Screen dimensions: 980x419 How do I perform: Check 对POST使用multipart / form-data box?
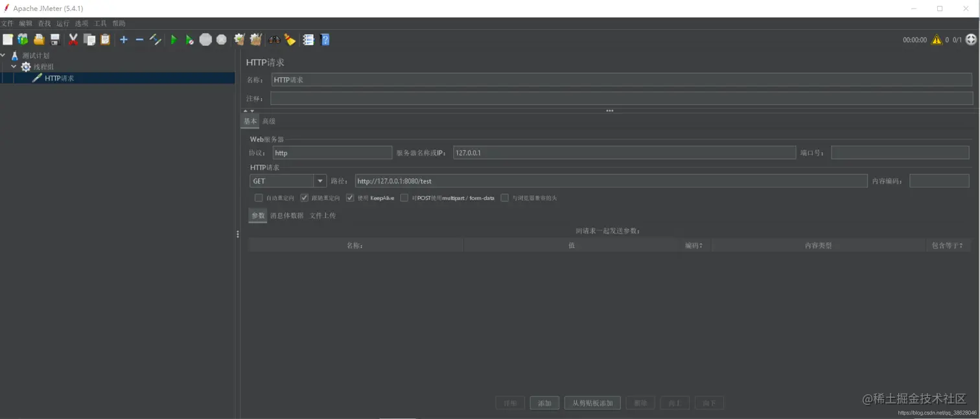pos(404,198)
